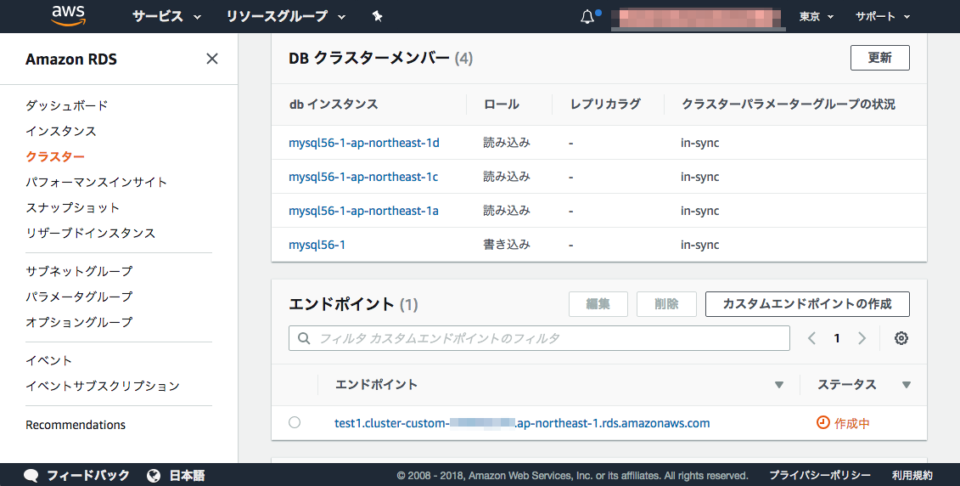Open ダッシュボード in sidebar
Image resolution: width=960 pixels, height=486 pixels.
pyautogui.click(x=67, y=105)
